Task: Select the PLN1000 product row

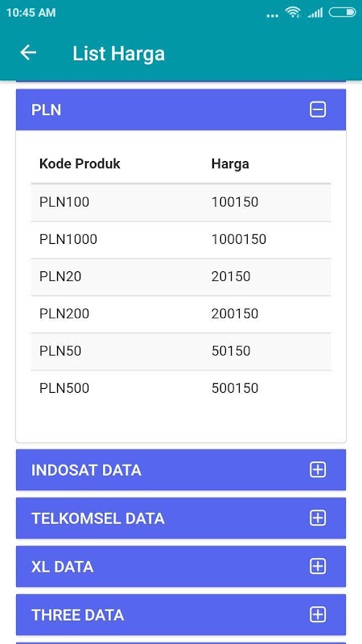Action: click(x=181, y=240)
